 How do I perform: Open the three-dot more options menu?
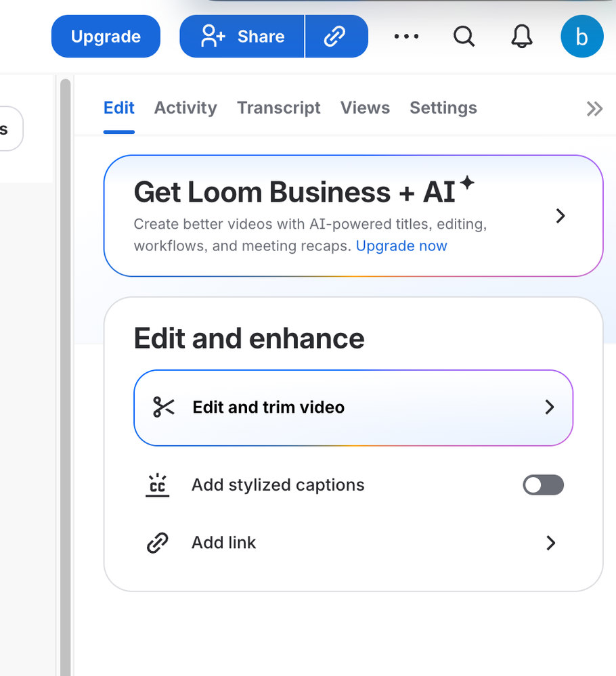406,37
